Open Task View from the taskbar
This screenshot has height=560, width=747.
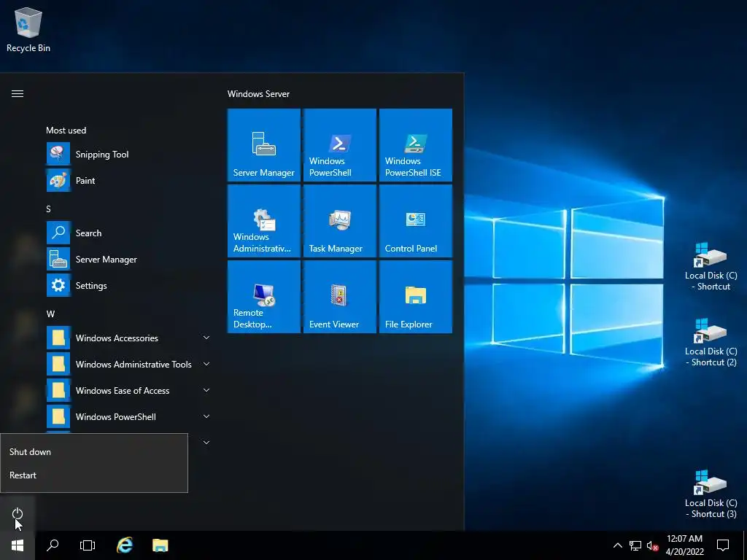pyautogui.click(x=88, y=545)
